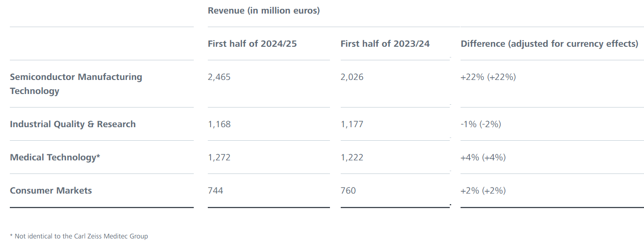Click the 2,465 revenue value
Viewport: 644px width, 245px height.
click(x=219, y=77)
